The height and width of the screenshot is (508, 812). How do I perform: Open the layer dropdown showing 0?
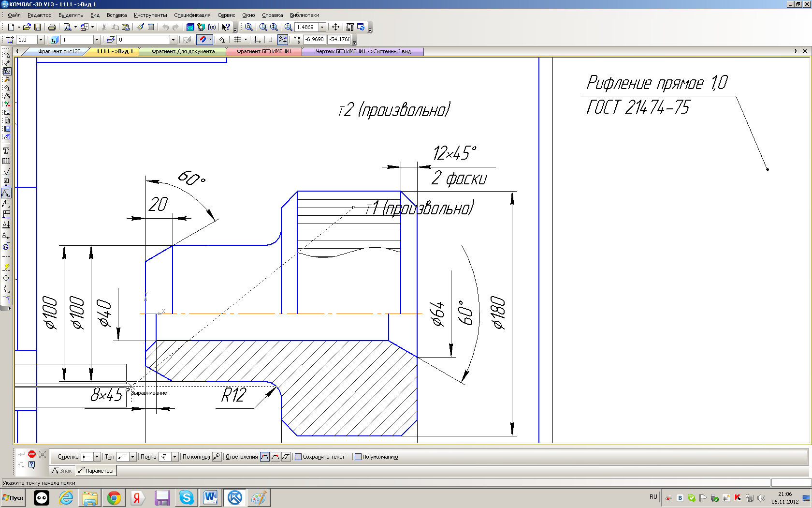[174, 40]
